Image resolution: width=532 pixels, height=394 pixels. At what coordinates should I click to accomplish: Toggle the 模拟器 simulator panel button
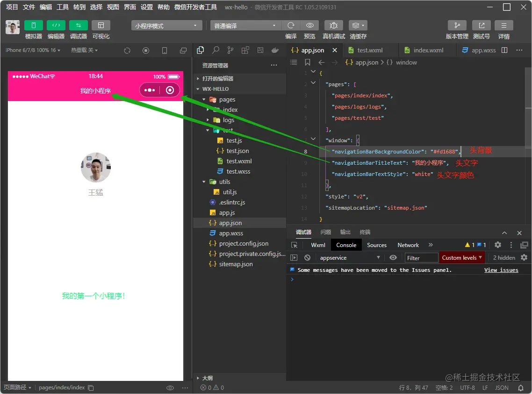(33, 25)
